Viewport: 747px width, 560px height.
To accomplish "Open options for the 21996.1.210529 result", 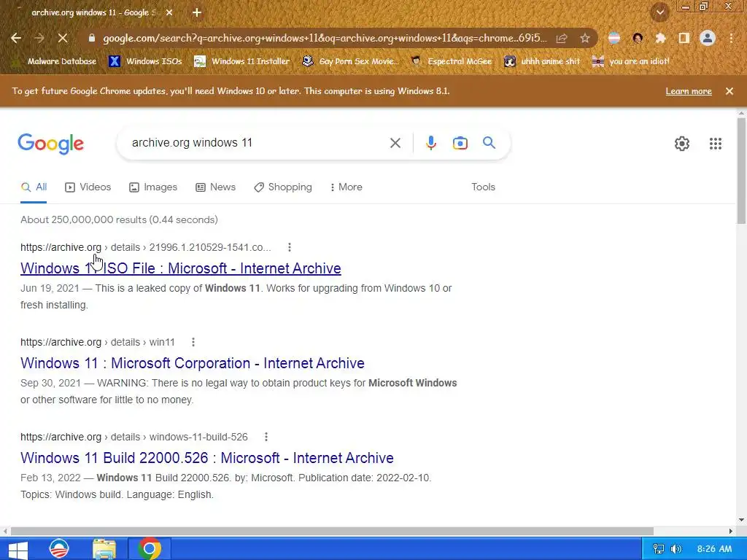I will click(289, 247).
